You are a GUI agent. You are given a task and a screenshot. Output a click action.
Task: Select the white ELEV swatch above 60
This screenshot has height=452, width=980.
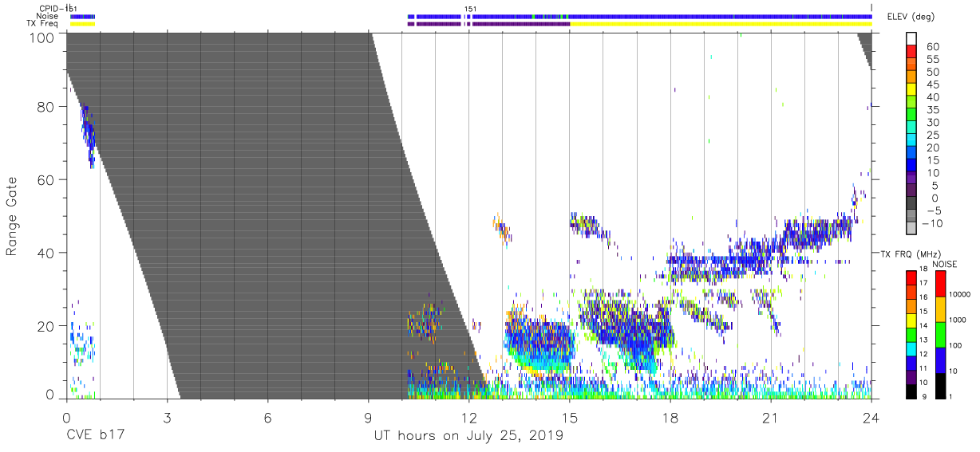pos(911,40)
